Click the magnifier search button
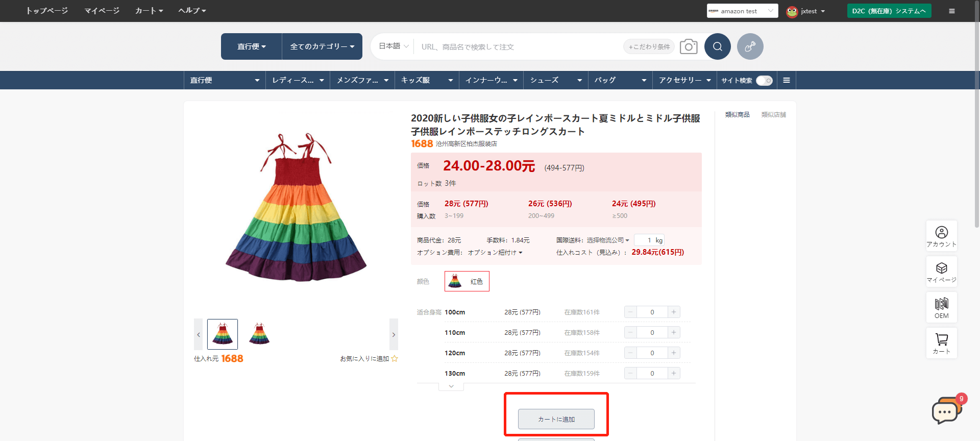Viewport: 980px width, 441px height. [717, 46]
